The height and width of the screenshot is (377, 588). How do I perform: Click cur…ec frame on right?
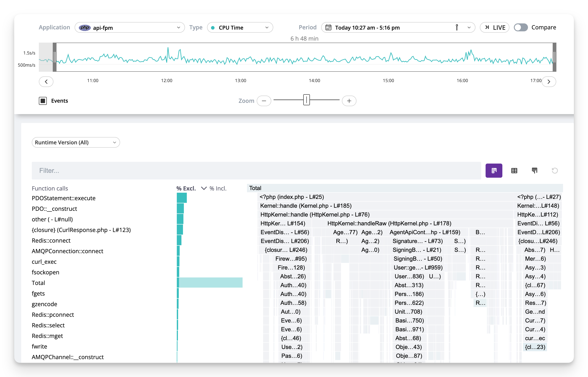535,338
